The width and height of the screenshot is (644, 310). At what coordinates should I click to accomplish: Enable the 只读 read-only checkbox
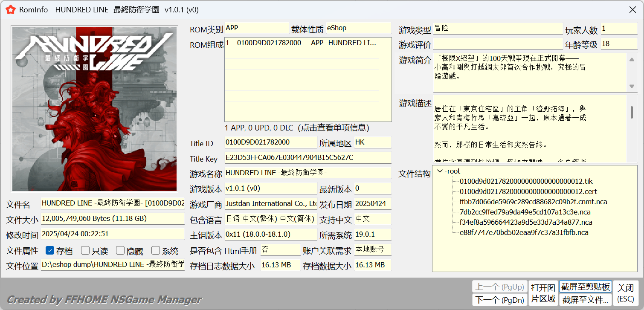[x=85, y=251]
